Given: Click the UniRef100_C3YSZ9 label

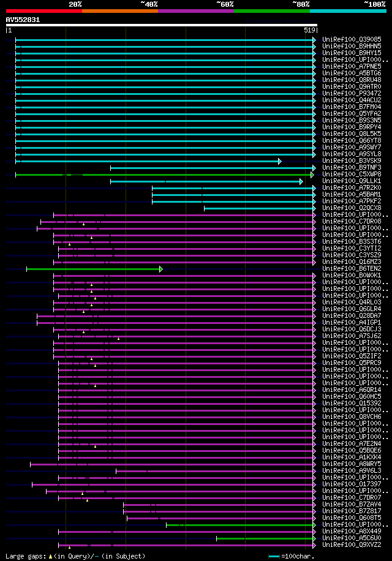Looking at the screenshot, I should coord(352,255).
